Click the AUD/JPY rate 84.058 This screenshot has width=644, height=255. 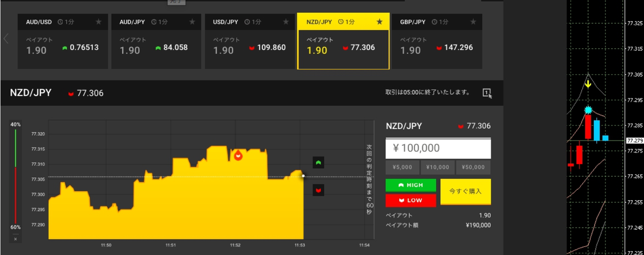tap(175, 48)
